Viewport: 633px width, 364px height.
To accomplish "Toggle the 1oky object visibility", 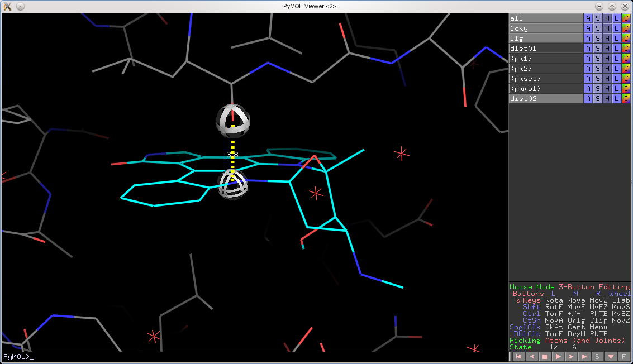I will pos(545,28).
